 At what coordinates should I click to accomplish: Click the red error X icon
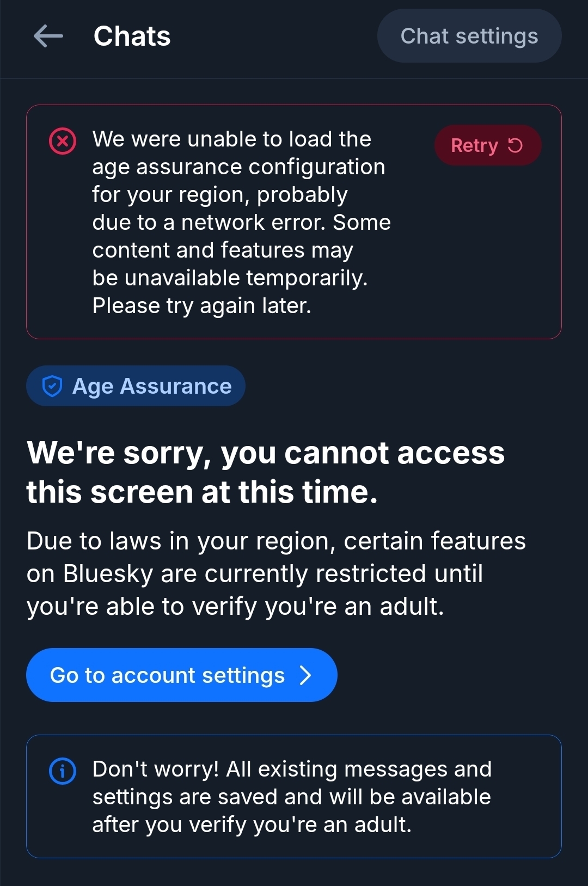tap(63, 142)
